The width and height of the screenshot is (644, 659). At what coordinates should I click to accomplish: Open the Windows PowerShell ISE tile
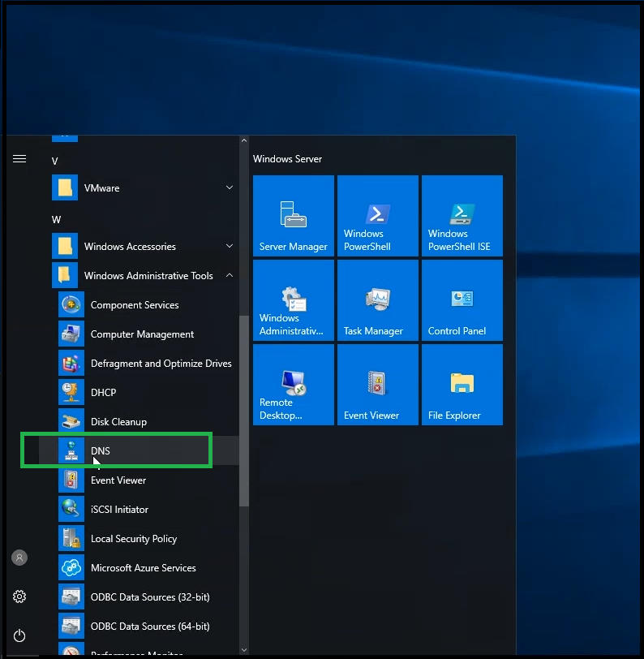tap(462, 216)
